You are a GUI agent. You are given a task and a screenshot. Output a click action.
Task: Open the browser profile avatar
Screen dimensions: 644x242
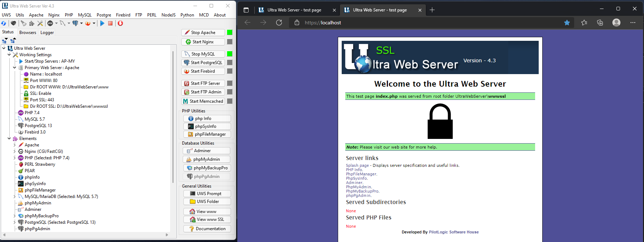(616, 23)
